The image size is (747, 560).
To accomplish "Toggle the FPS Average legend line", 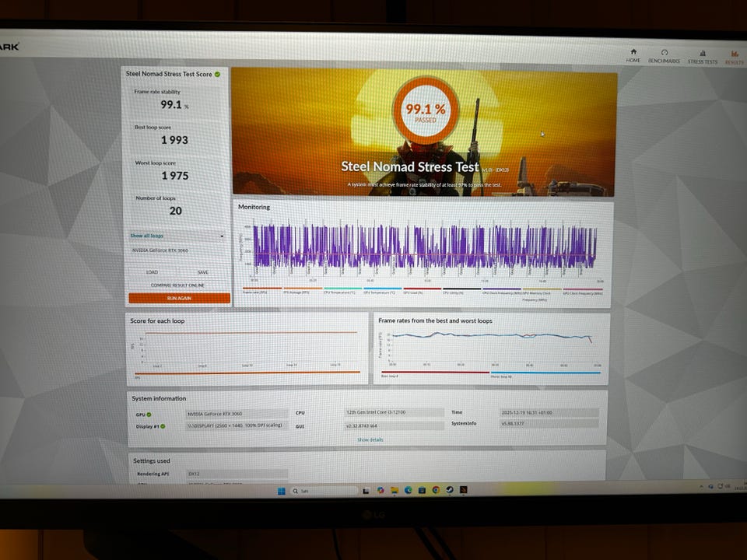I will click(x=303, y=289).
